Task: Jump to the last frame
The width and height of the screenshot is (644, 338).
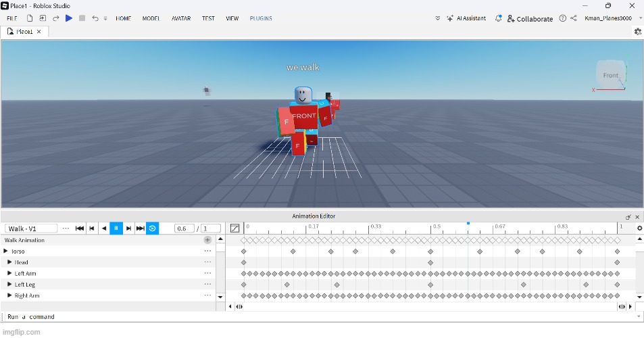Action: 140,228
